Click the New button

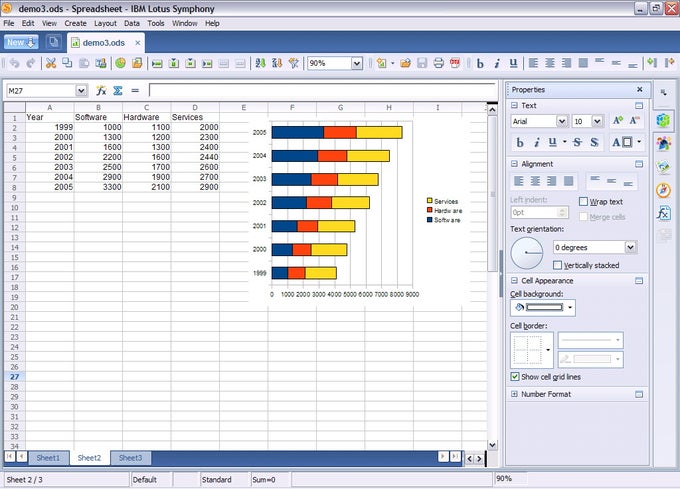click(21, 42)
